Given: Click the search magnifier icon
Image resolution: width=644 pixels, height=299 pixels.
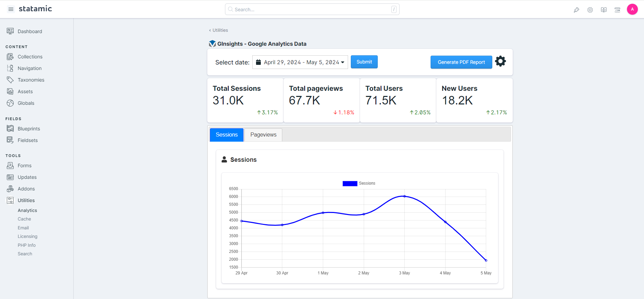Looking at the screenshot, I should 230,9.
